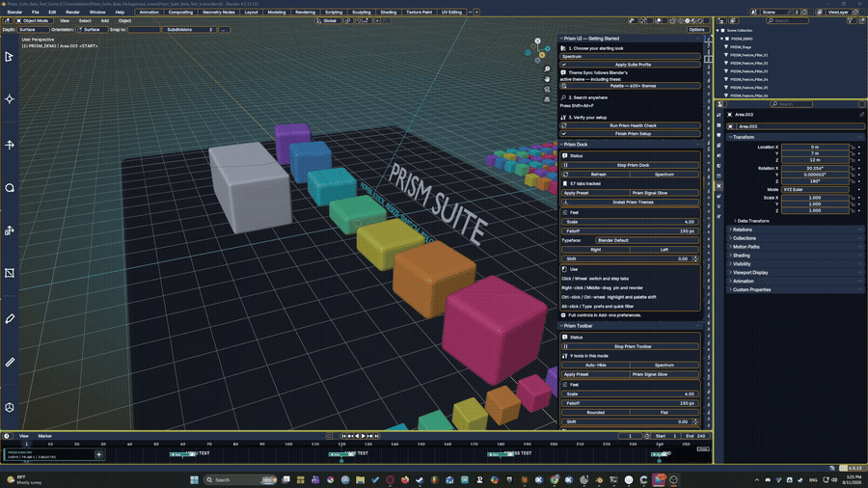The image size is (868, 488).
Task: Open the Render menu
Action: [72, 13]
